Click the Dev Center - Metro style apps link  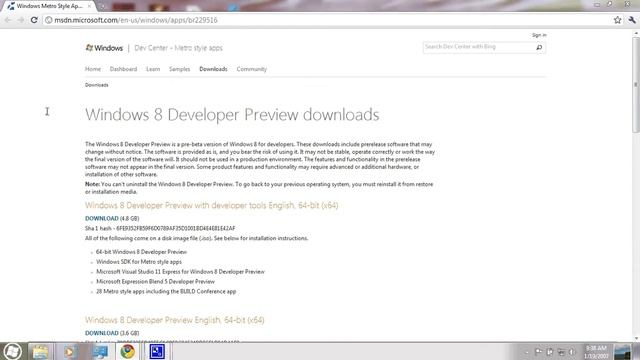click(178, 48)
